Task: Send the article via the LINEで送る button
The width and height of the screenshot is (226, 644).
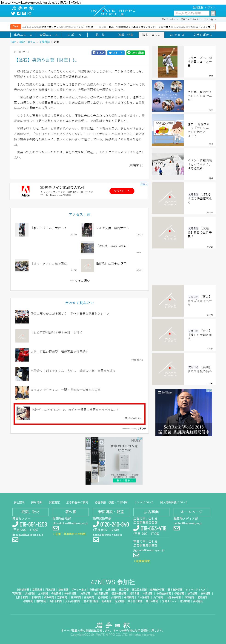Action: (x=136, y=53)
